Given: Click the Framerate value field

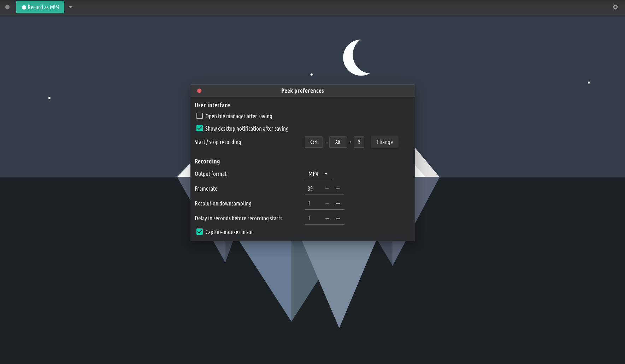Looking at the screenshot, I should [313, 189].
